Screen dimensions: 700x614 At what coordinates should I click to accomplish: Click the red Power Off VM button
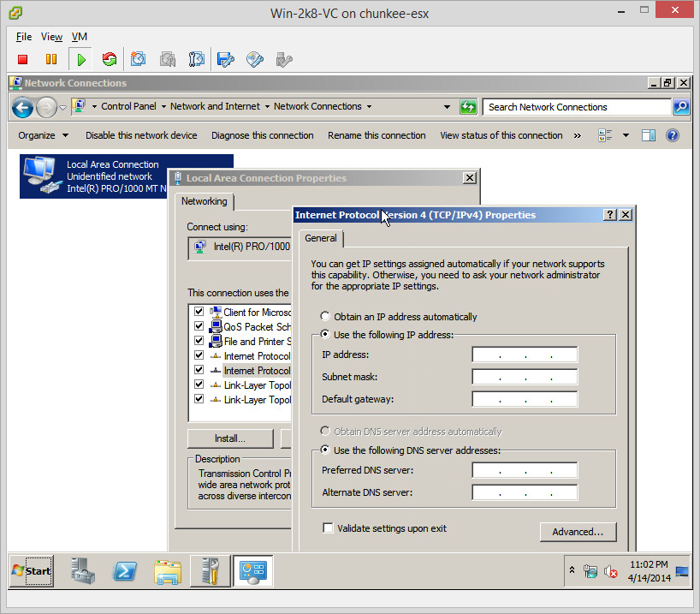(23, 59)
